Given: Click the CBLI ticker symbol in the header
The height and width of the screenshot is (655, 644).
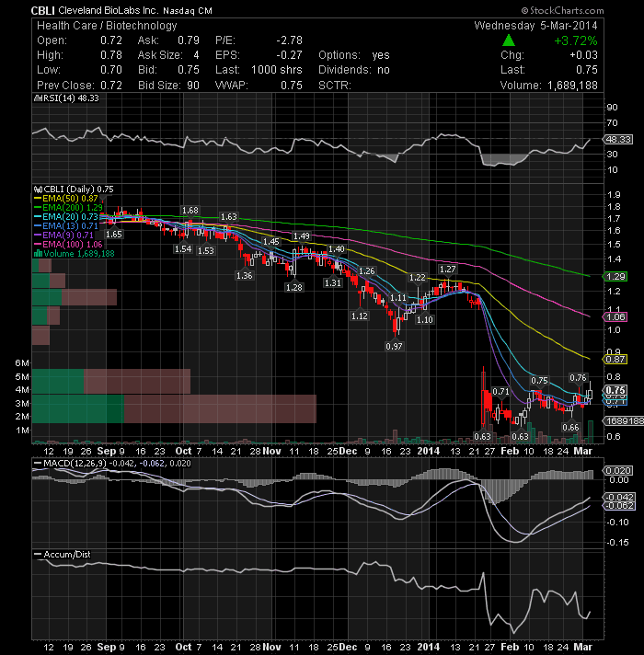Looking at the screenshot, I should coord(43,10).
